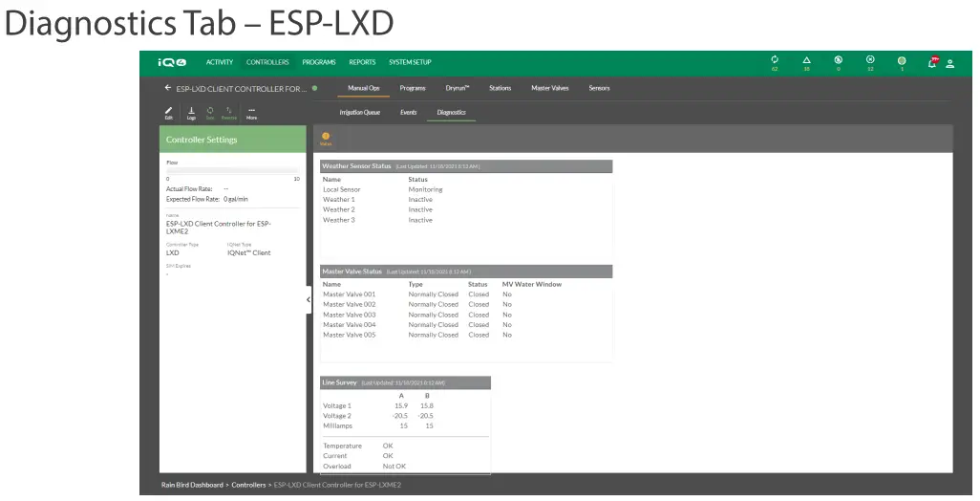Click the Weather 2 row
This screenshot has width=980, height=501.
(466, 209)
